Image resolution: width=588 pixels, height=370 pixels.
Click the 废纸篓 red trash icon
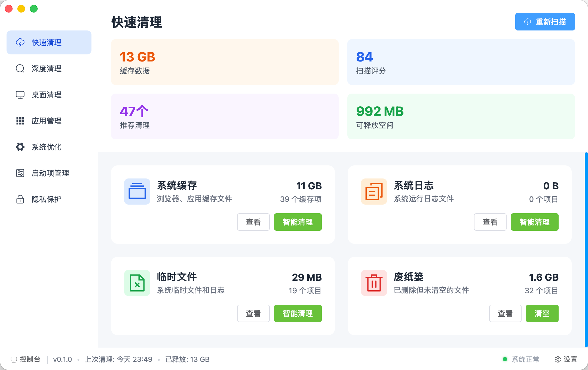coord(374,283)
